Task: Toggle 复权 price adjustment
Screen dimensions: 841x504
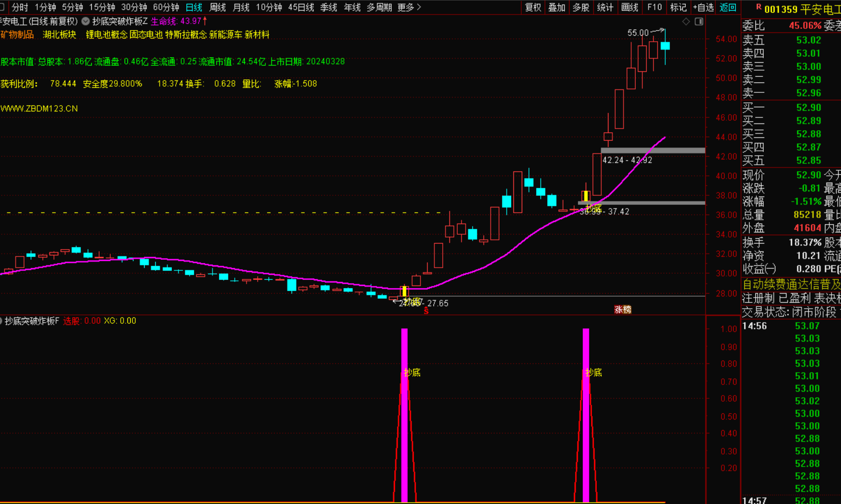Action: (x=533, y=7)
